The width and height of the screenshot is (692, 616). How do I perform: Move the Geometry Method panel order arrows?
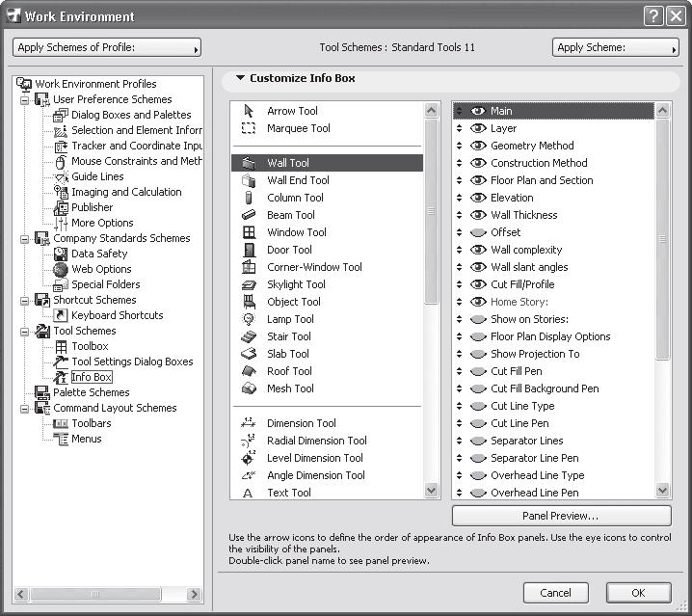pos(460,146)
